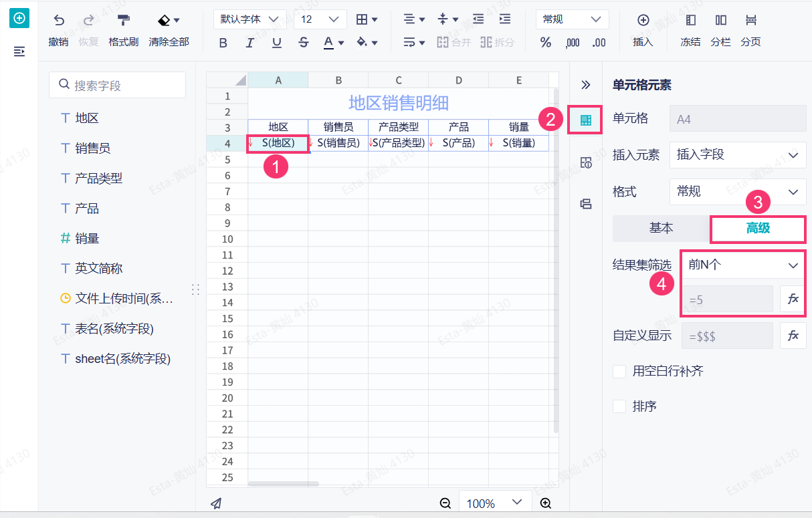The image size is (812, 518).
Task: Click cell A4 containing S(地区)
Action: click(278, 143)
